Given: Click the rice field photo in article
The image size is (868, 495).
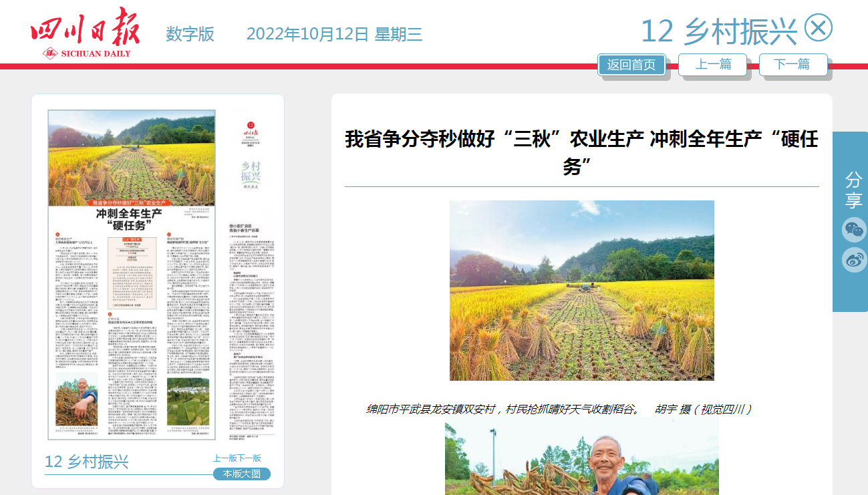Looking at the screenshot, I should pos(581,291).
